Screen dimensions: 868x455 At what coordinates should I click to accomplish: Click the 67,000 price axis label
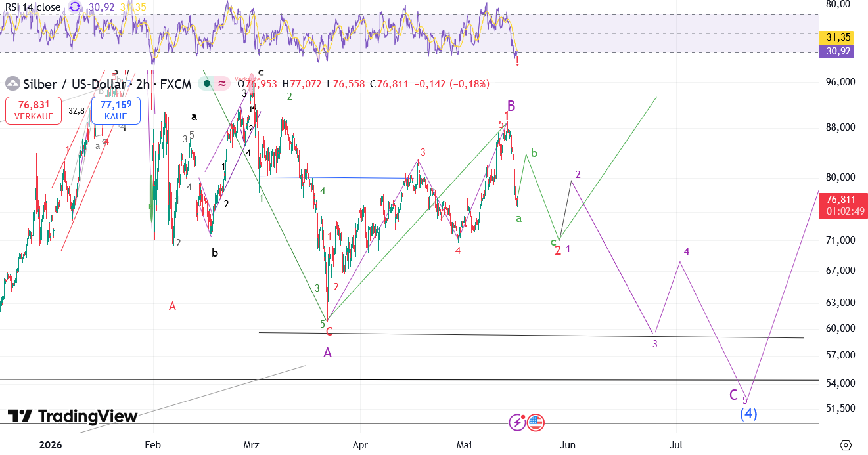click(840, 271)
